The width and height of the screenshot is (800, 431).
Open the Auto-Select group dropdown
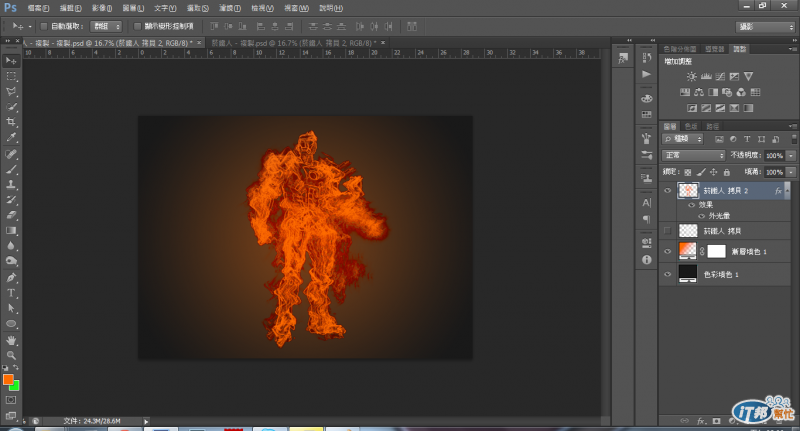click(106, 26)
